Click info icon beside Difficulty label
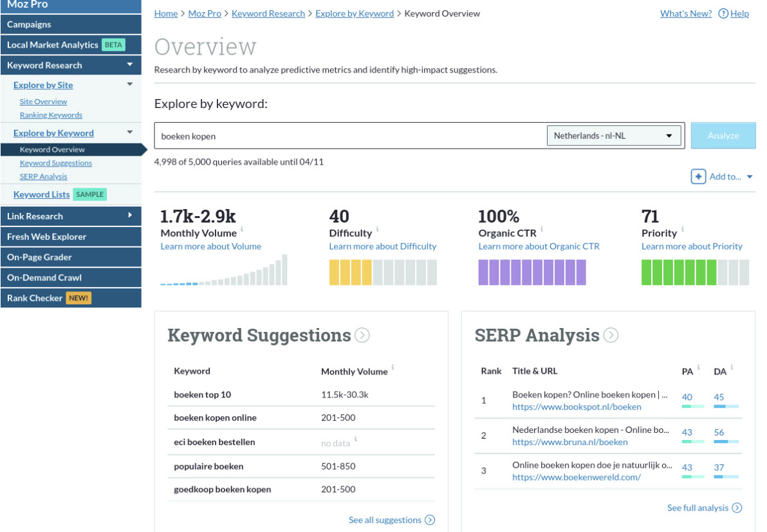The height and width of the screenshot is (532, 767). 378,230
